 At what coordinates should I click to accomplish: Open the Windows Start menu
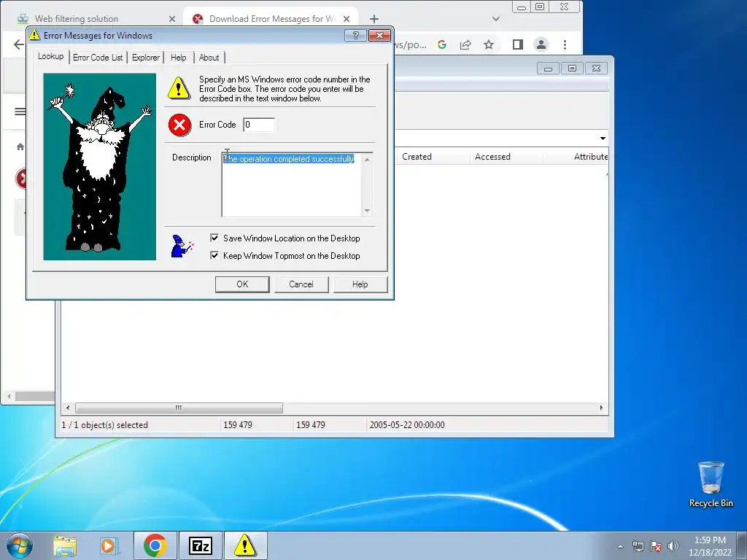pos(19,545)
